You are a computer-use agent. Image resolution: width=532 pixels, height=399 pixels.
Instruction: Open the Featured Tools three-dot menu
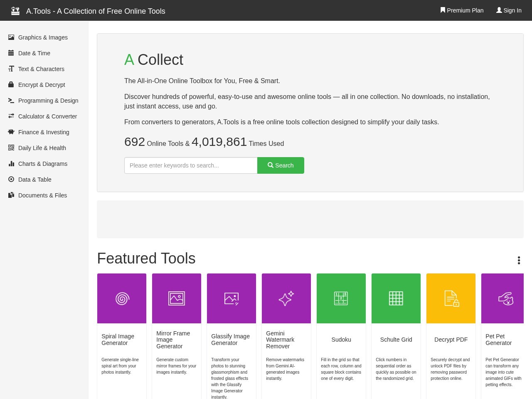pos(519,260)
